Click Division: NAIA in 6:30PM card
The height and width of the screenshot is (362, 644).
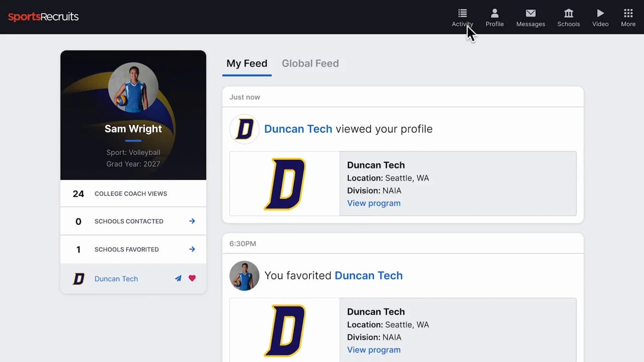point(374,337)
